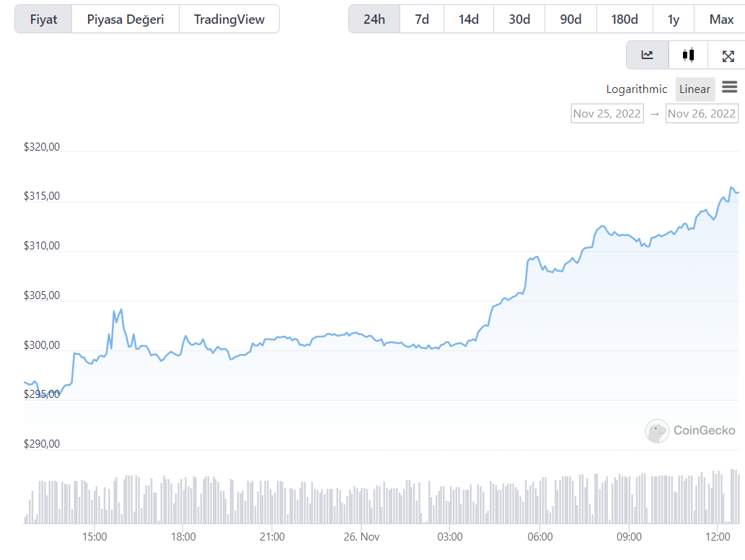Image resolution: width=745 pixels, height=560 pixels.
Task: Switch to candlestick chart icon
Action: coord(688,55)
